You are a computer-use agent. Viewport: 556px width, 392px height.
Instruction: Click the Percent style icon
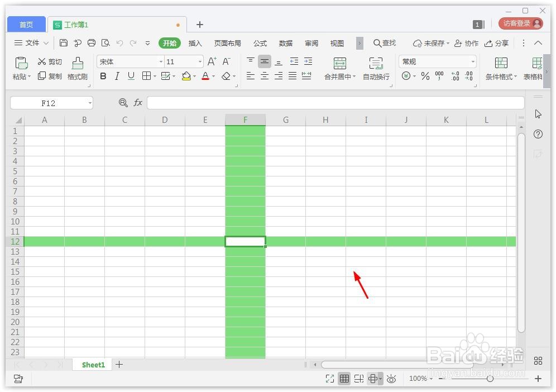[x=425, y=76]
